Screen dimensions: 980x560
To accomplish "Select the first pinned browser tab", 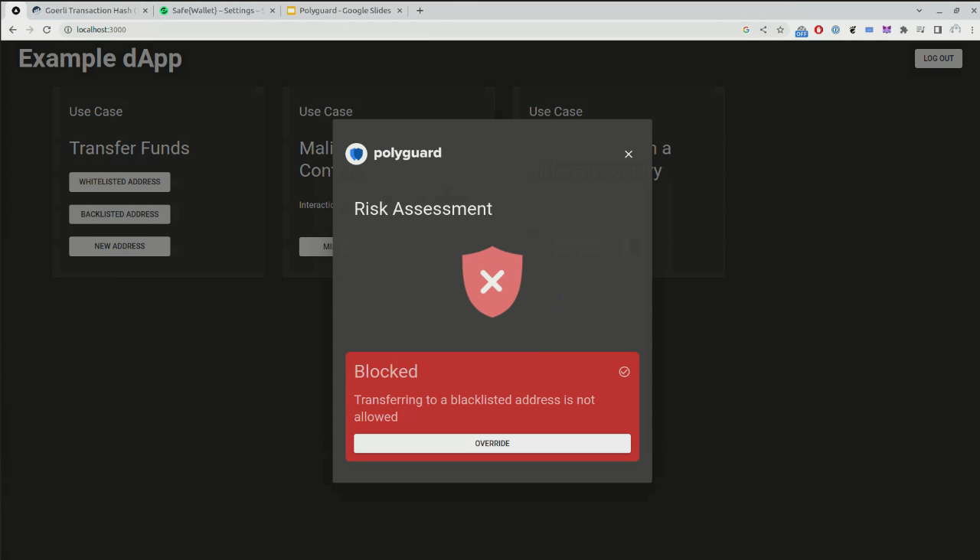I will click(x=15, y=11).
